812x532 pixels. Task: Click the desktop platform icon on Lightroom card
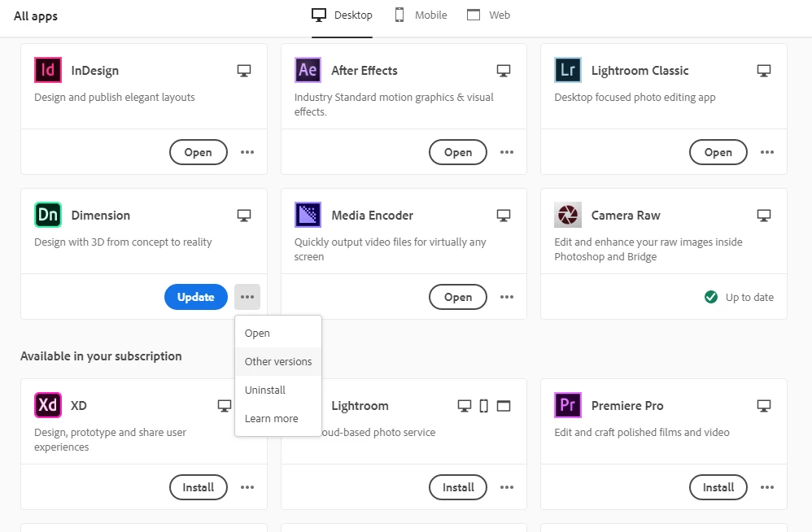[x=465, y=406]
